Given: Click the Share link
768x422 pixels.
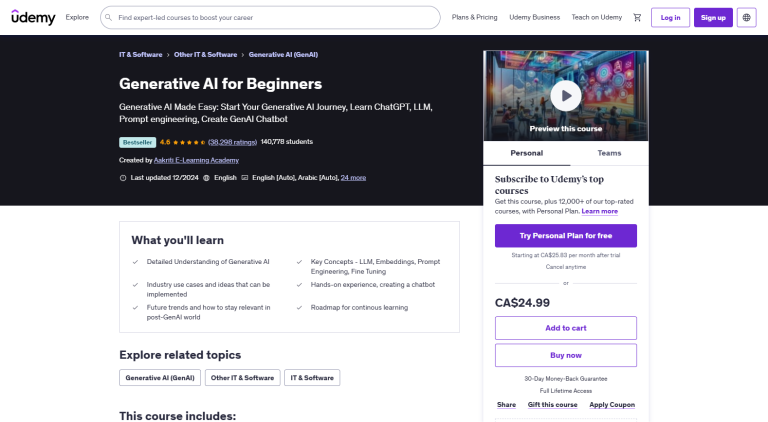Looking at the screenshot, I should click(506, 405).
